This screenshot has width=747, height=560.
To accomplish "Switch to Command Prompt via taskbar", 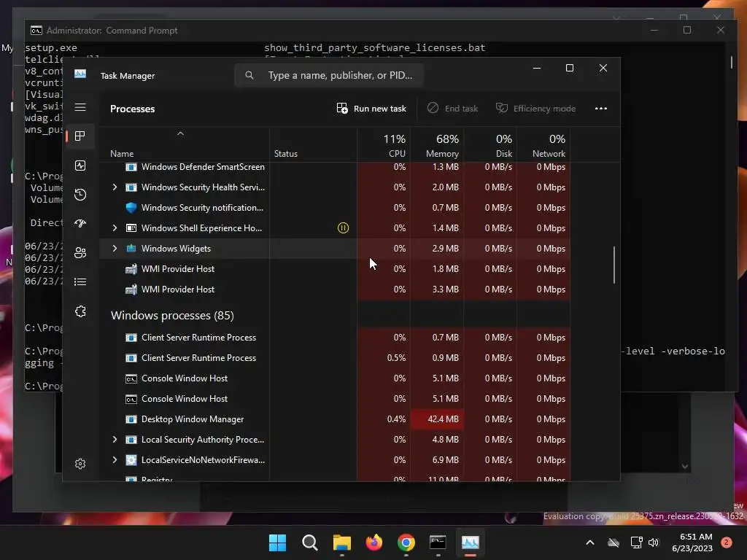I will (x=438, y=542).
